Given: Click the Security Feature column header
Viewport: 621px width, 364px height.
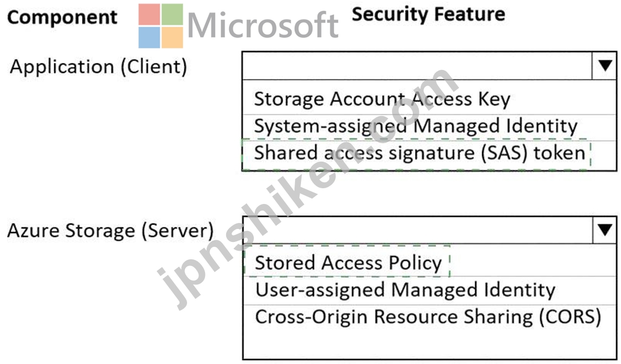Looking at the screenshot, I should pos(428,14).
